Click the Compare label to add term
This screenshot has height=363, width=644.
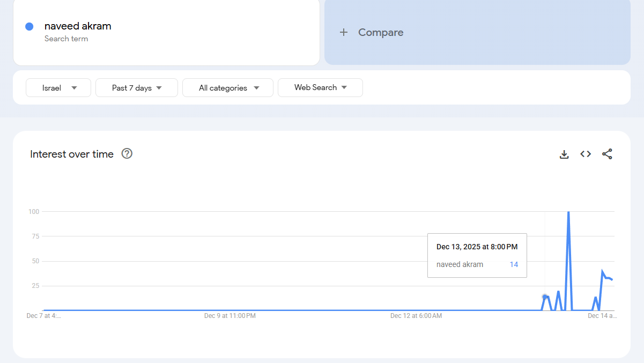pos(381,32)
